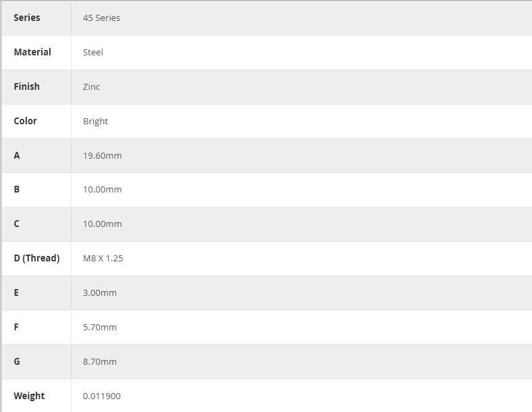Click the 'Steel' material value
The width and height of the screenshot is (532, 412).
point(93,53)
